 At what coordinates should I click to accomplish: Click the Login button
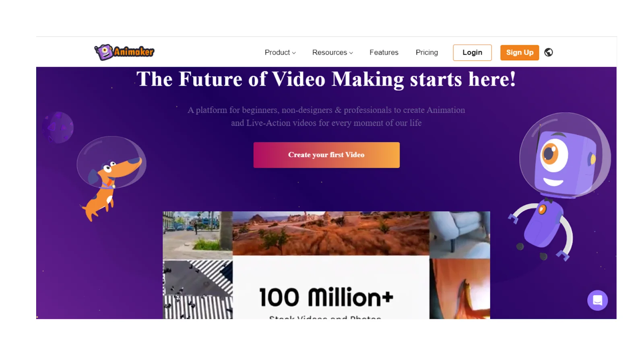pos(472,52)
